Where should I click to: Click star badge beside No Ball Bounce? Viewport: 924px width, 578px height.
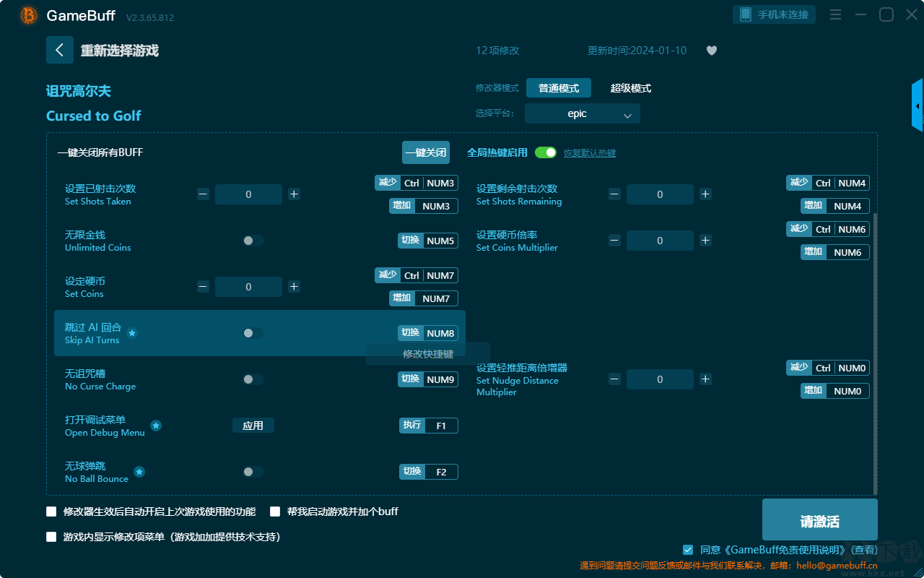pos(139,472)
